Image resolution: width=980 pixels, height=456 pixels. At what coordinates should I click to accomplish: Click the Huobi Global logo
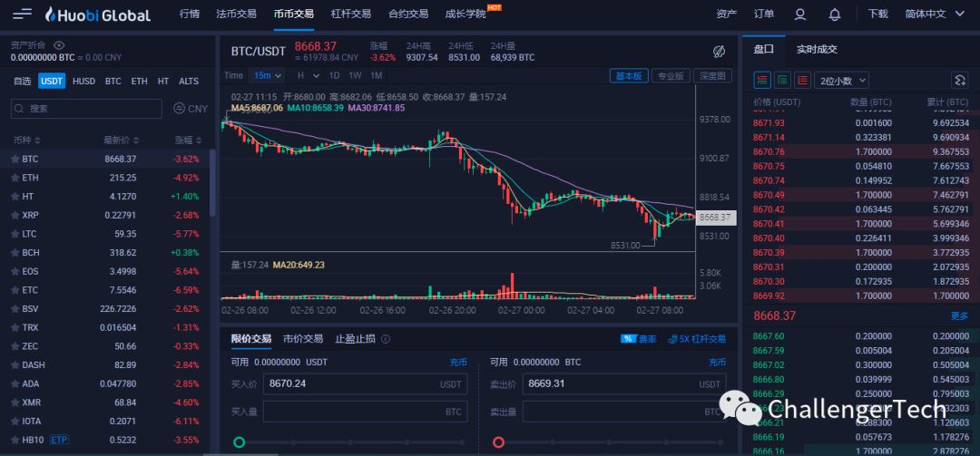pyautogui.click(x=98, y=15)
